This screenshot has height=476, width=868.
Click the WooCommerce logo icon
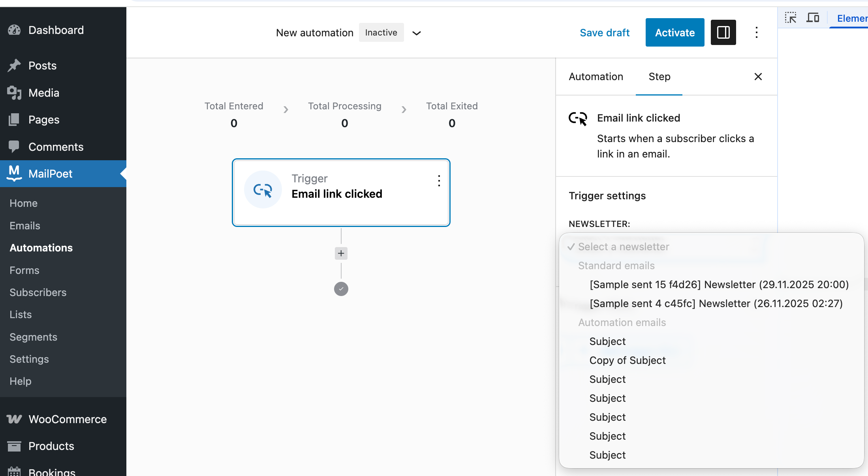point(14,419)
